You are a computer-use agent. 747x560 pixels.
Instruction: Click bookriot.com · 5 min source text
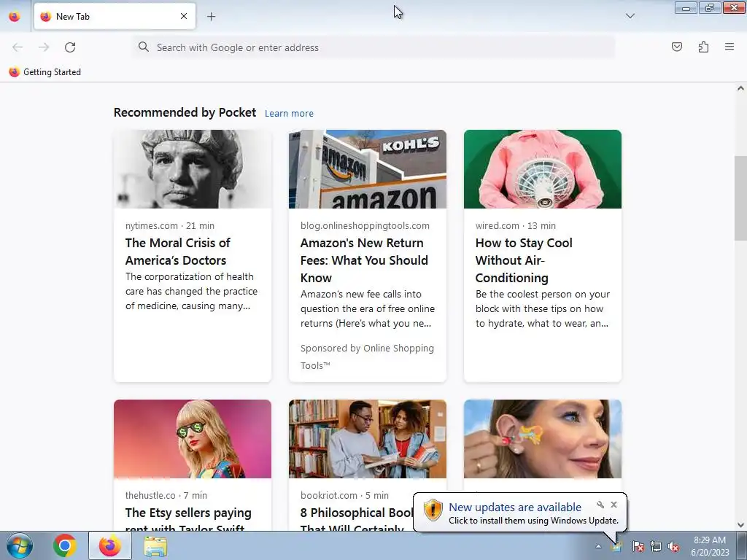coord(344,495)
